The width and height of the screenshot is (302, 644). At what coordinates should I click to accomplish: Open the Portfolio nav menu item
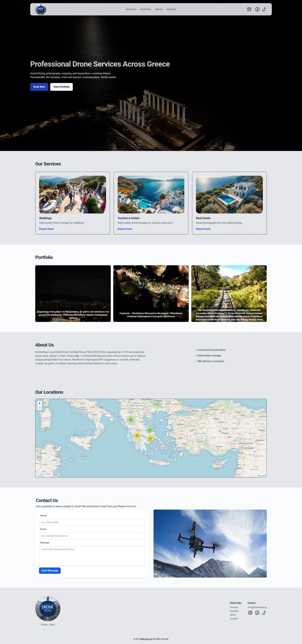tap(145, 9)
